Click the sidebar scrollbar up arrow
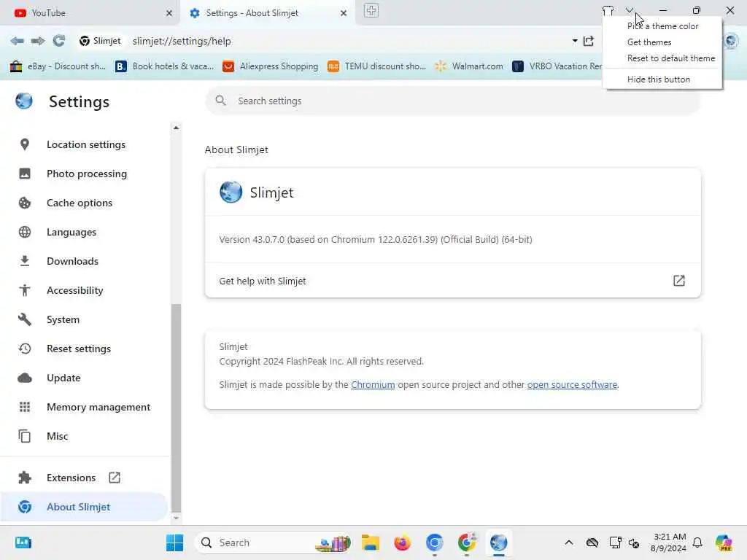Screen dimensions: 747x560 [x=176, y=128]
